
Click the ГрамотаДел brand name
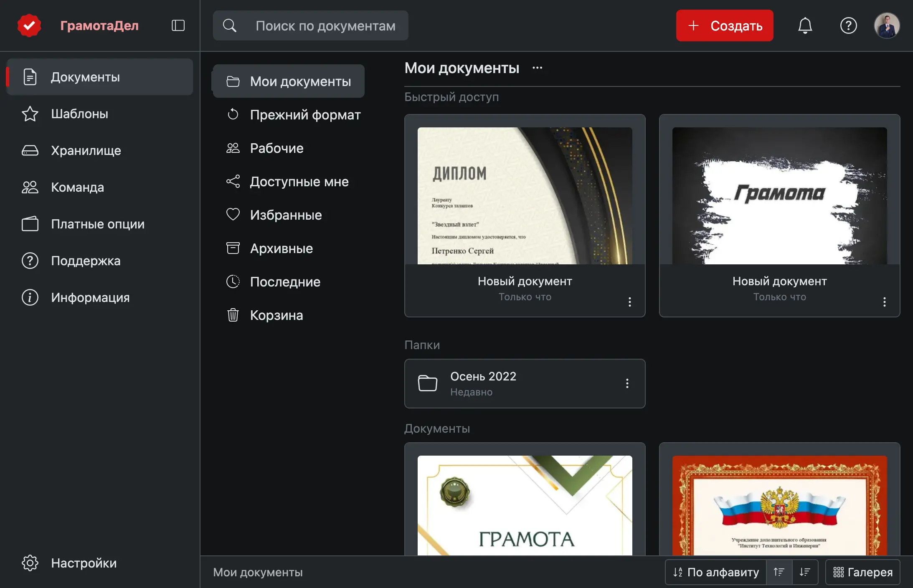(x=99, y=25)
